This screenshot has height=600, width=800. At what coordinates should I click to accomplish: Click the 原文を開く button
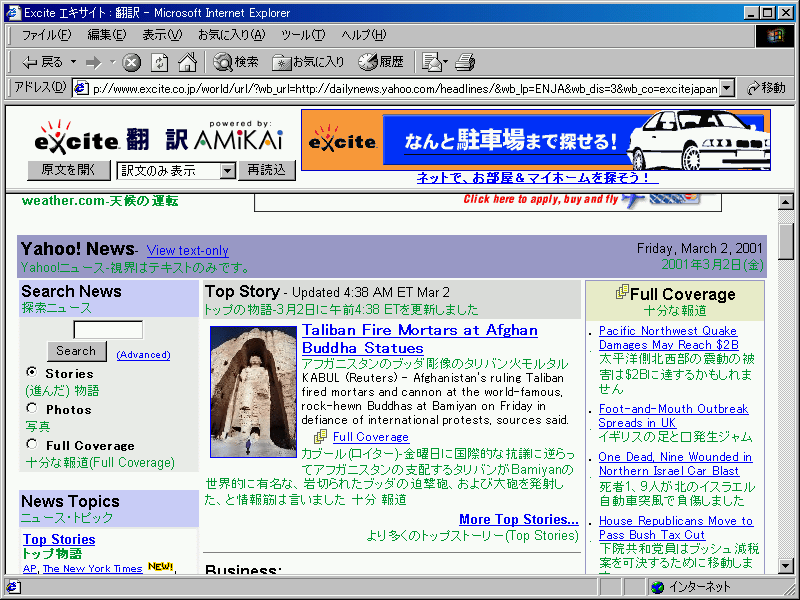68,170
